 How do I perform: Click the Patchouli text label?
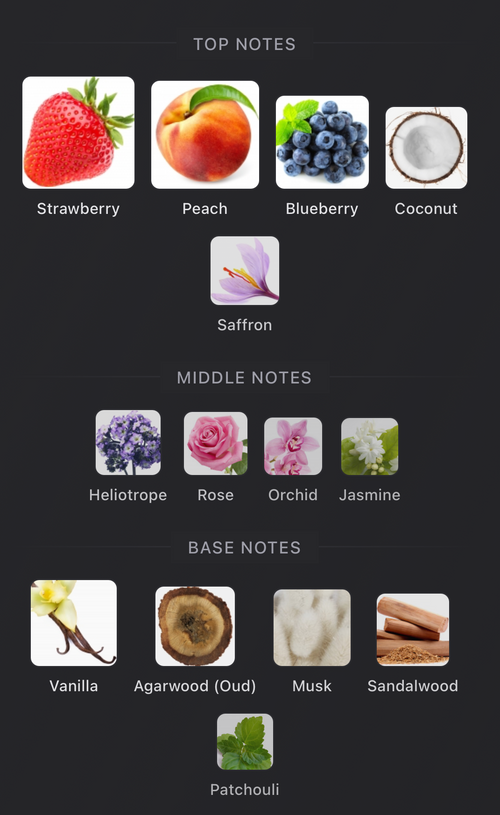(245, 790)
